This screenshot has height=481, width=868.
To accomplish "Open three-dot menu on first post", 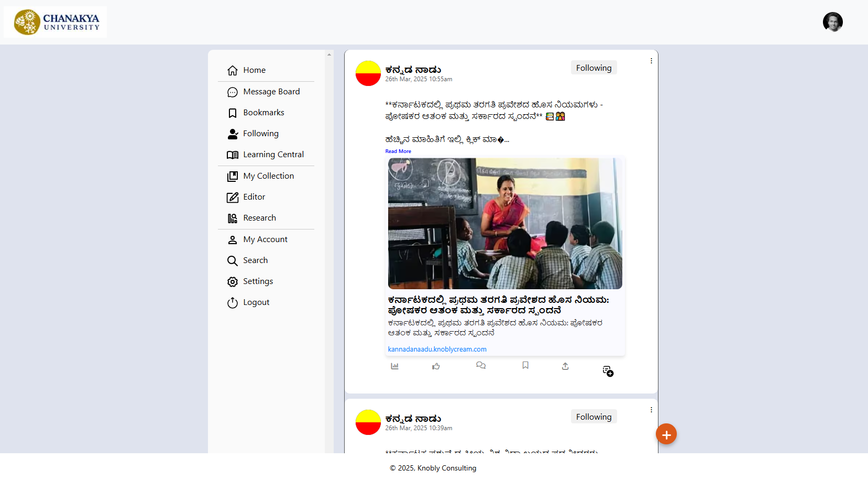I will [x=651, y=61].
